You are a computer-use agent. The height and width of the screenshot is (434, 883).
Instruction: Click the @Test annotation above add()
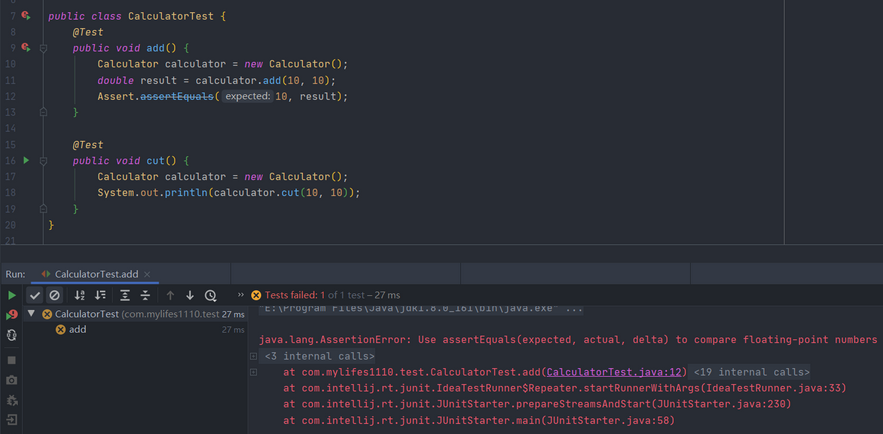(88, 32)
